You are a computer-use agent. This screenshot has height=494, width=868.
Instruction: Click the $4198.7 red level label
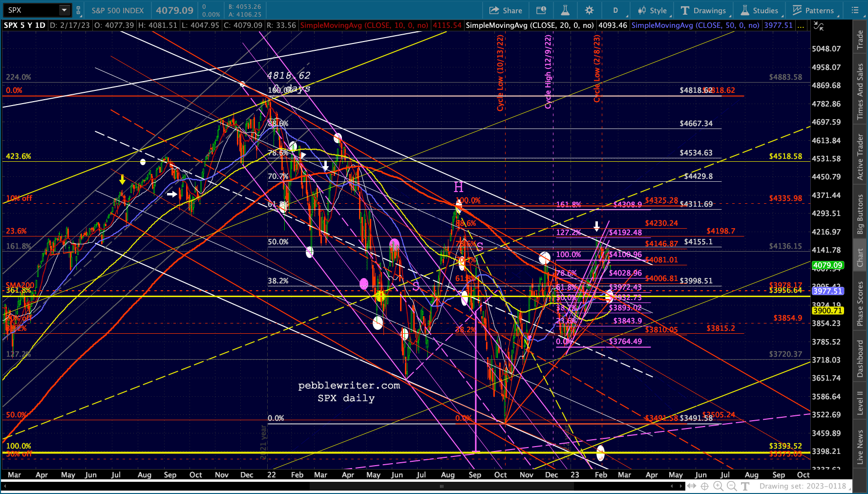coord(720,231)
